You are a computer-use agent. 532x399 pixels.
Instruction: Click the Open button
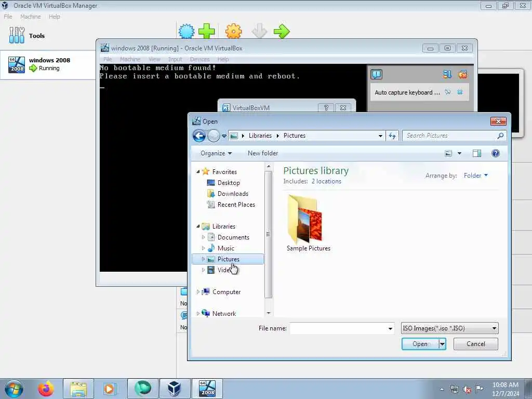(x=420, y=344)
